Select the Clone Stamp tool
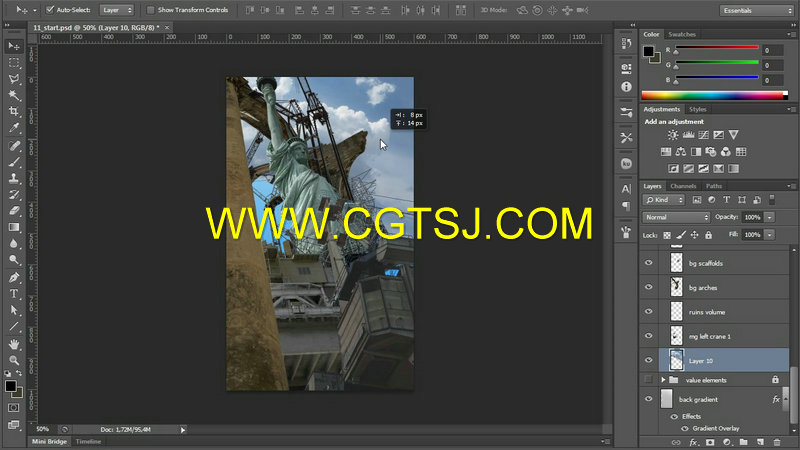This screenshot has height=450, width=800. (14, 179)
